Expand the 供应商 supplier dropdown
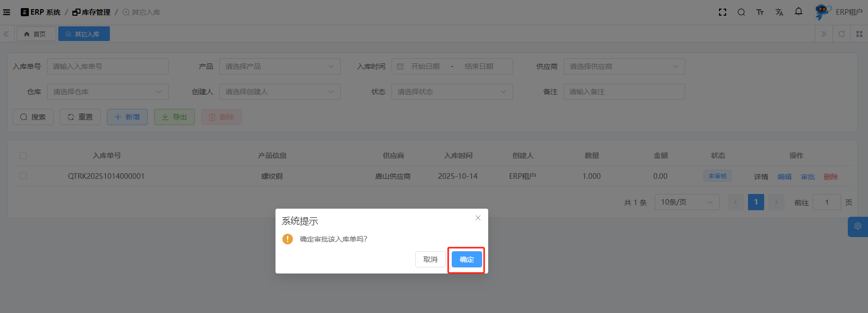Screen dimensions: 868x313 (x=624, y=66)
